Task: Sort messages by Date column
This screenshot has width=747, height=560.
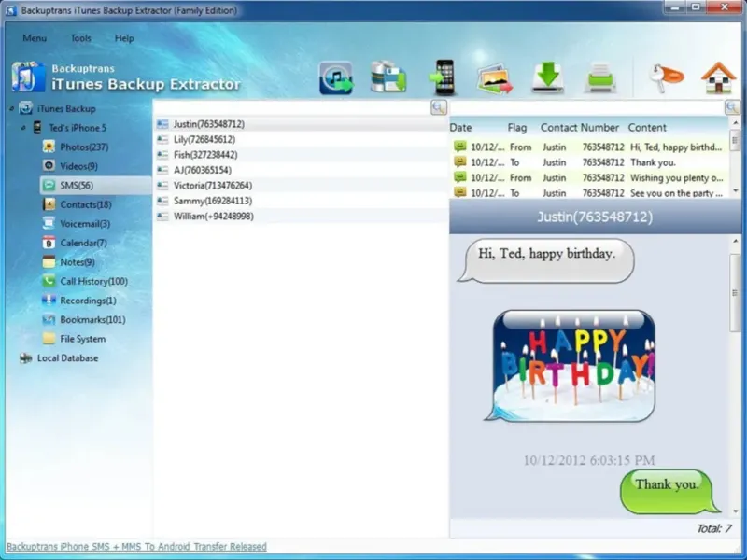Action: pyautogui.click(x=460, y=128)
